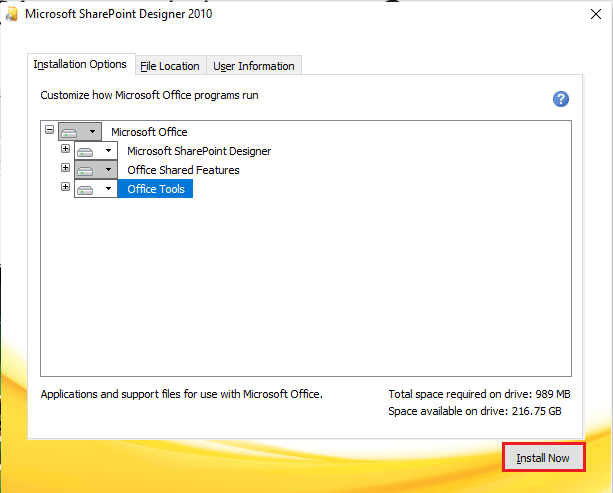Select the Installation Options tab
Screen dimensions: 613x493
coord(80,64)
